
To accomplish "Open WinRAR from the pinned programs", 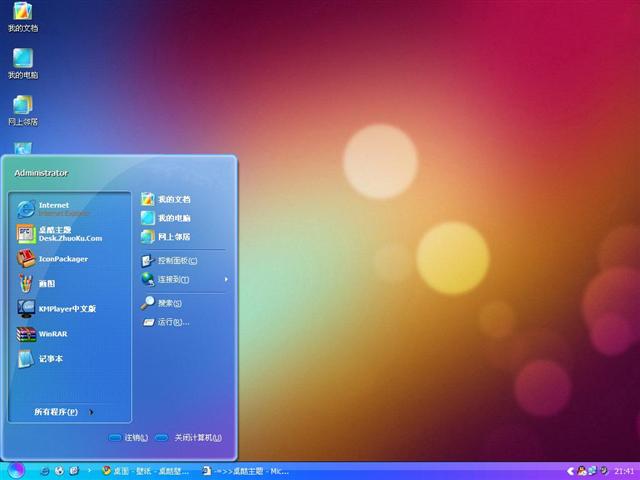I will pyautogui.click(x=52, y=334).
